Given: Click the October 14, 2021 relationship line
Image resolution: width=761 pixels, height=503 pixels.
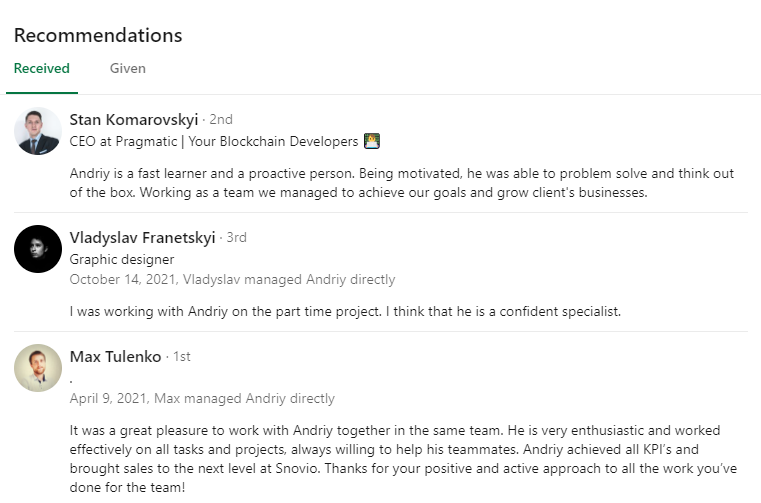Looking at the screenshot, I should (232, 280).
